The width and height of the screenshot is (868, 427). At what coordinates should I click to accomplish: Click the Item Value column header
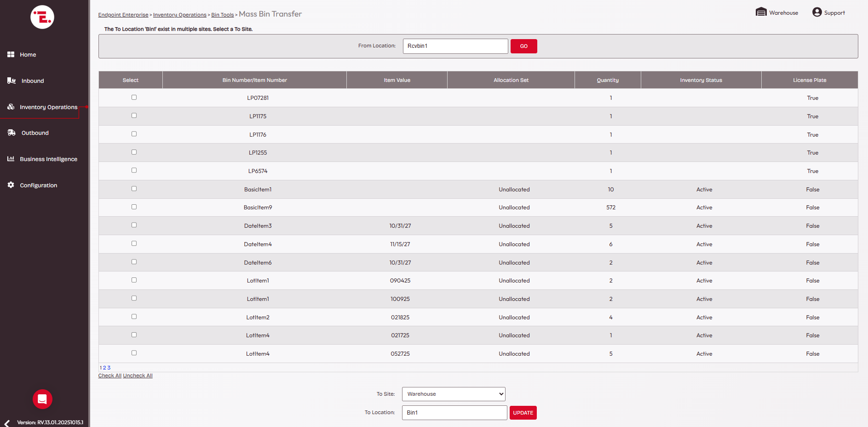pos(397,80)
